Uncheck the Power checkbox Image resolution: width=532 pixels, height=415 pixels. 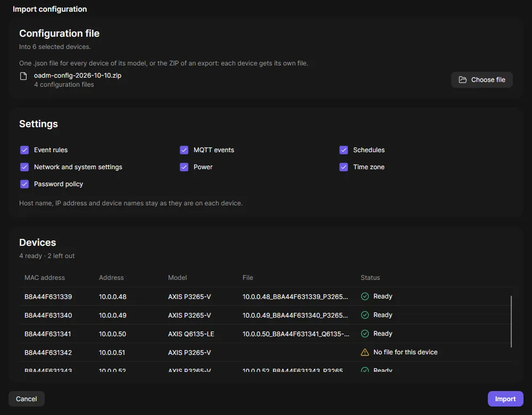coord(184,167)
